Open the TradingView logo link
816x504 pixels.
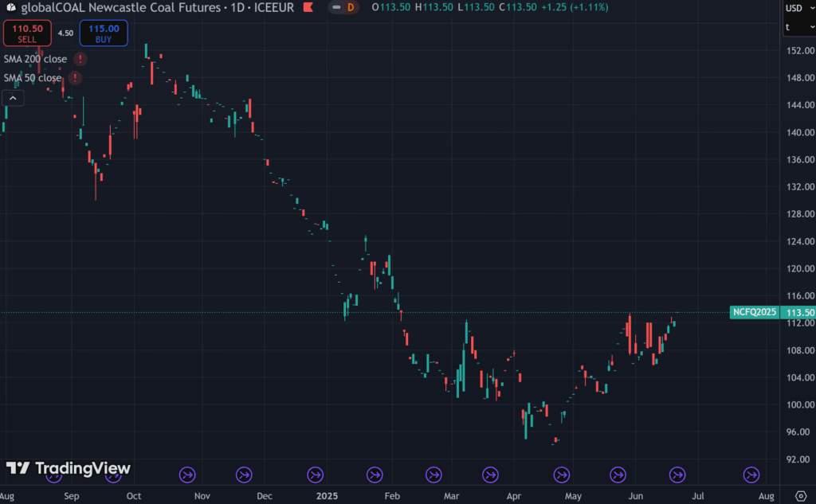point(69,469)
